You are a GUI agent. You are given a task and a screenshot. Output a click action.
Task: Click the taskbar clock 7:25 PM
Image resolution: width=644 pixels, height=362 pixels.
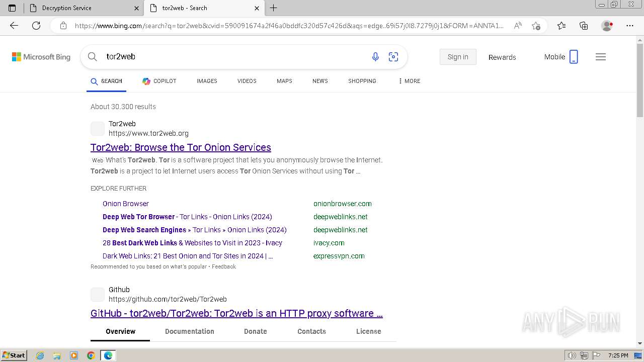(618, 355)
